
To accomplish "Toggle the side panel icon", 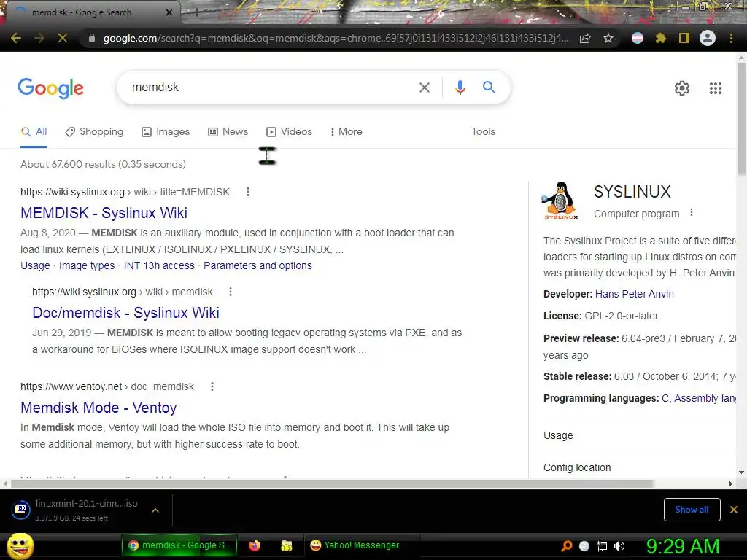I will click(x=684, y=38).
